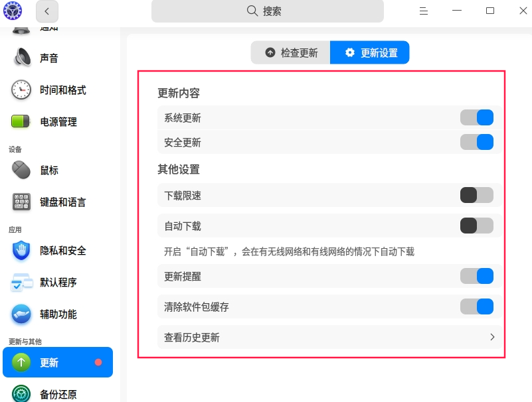Open the 鼠标 settings page
The image size is (532, 402).
click(58, 170)
